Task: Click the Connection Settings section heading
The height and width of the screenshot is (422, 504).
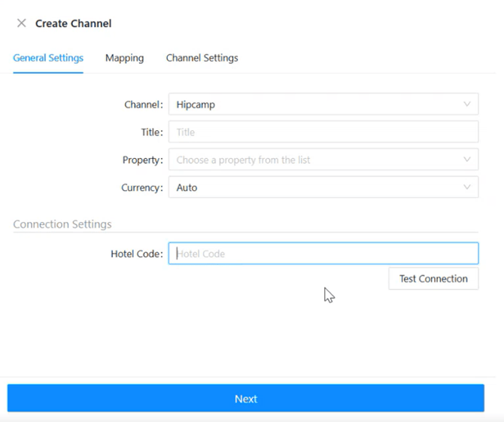Action: point(62,224)
